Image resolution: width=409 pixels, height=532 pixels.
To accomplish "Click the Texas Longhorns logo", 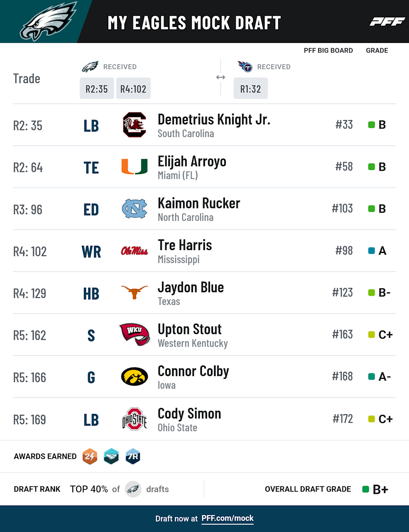I will [x=134, y=292].
